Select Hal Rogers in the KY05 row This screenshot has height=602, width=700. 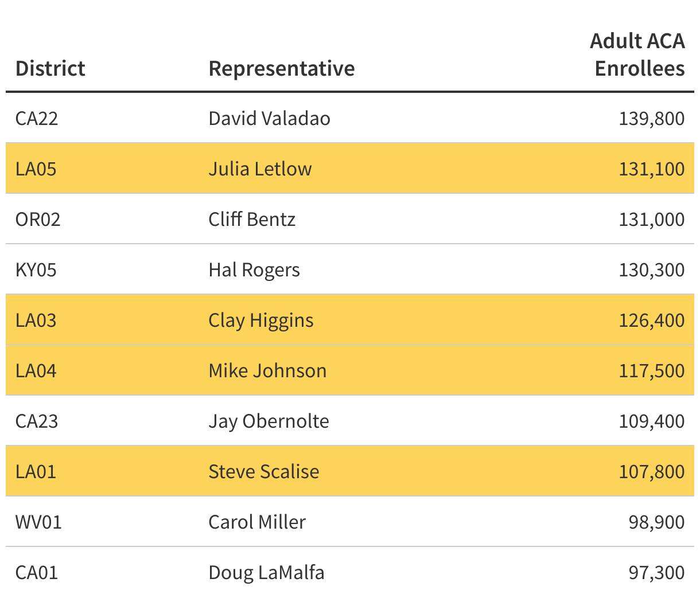[x=254, y=269]
